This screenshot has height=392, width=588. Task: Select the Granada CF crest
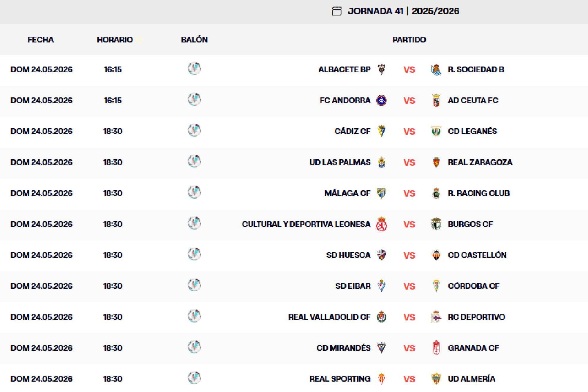[x=436, y=348]
